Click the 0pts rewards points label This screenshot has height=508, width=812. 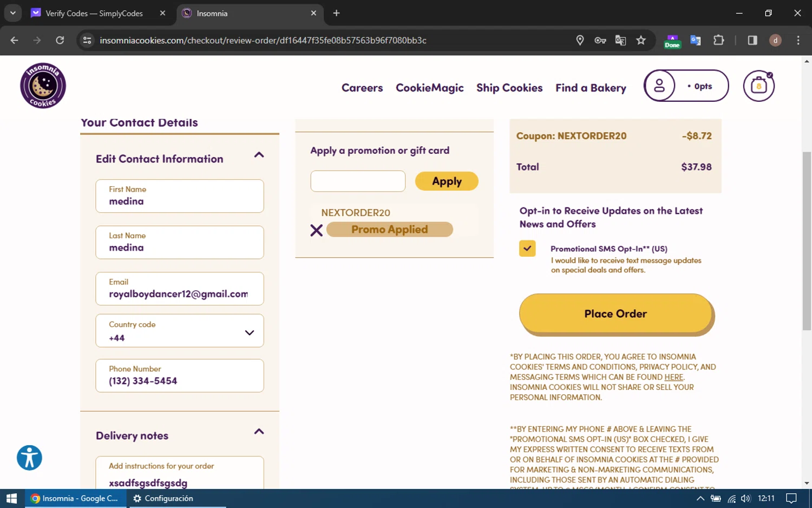[703, 86]
